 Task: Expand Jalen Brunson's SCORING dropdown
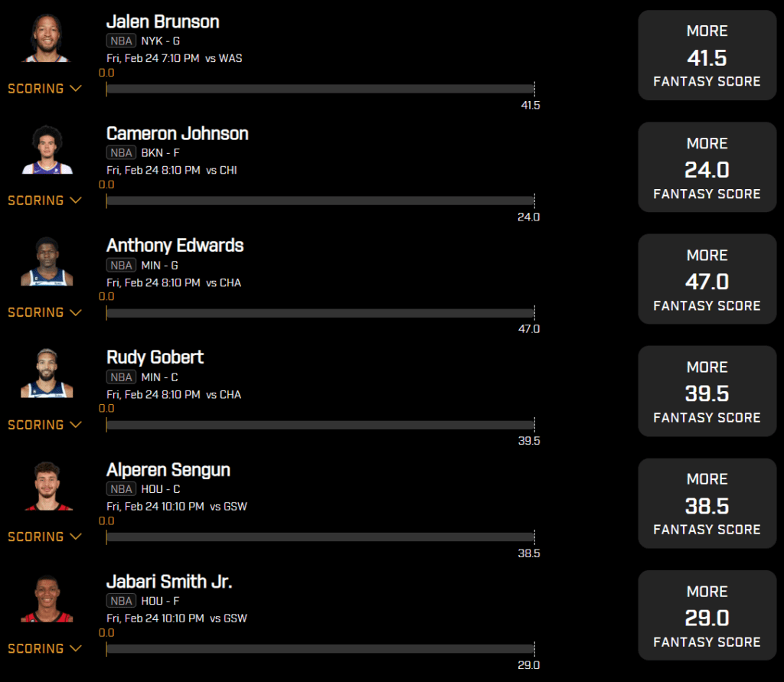pyautogui.click(x=44, y=89)
